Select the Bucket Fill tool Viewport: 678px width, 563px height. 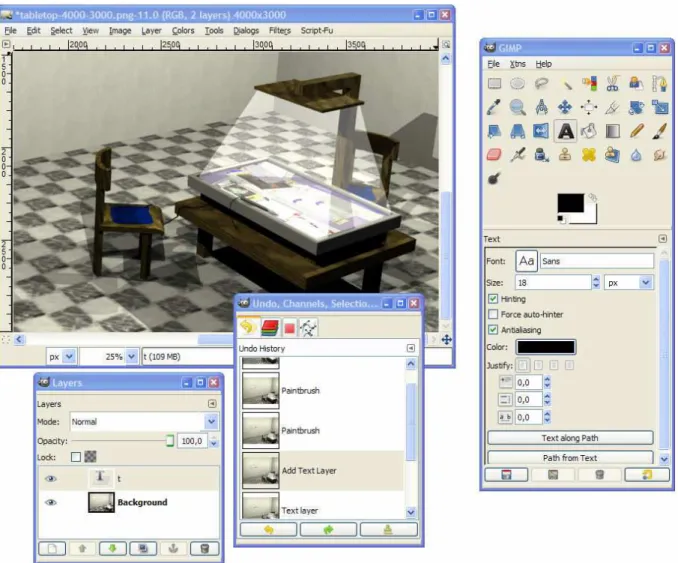pos(589,131)
